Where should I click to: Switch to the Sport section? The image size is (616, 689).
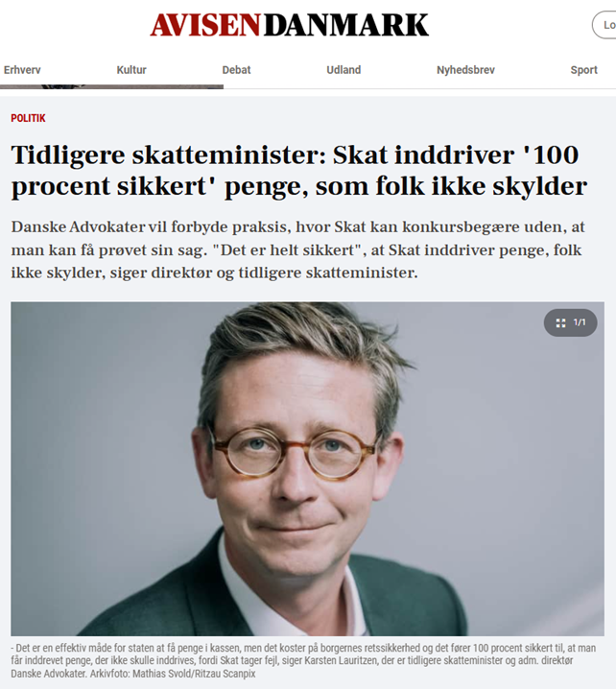pos(584,70)
